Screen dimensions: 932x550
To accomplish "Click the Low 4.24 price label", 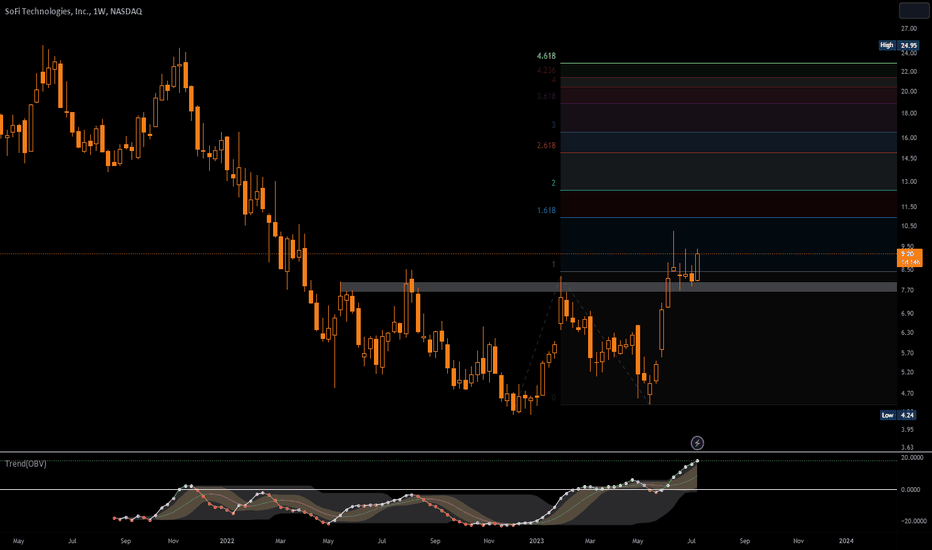I will [x=898, y=415].
